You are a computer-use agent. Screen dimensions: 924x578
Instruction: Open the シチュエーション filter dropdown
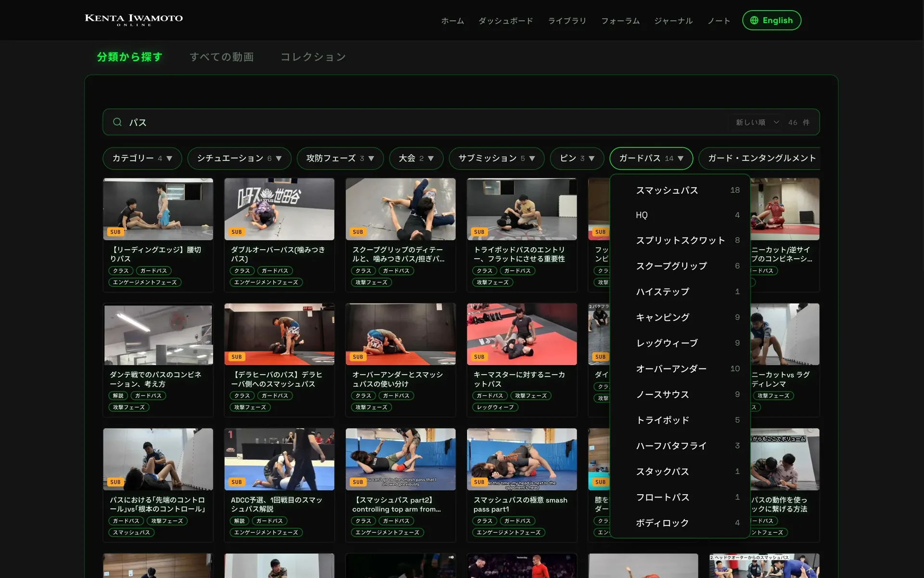[x=239, y=158]
